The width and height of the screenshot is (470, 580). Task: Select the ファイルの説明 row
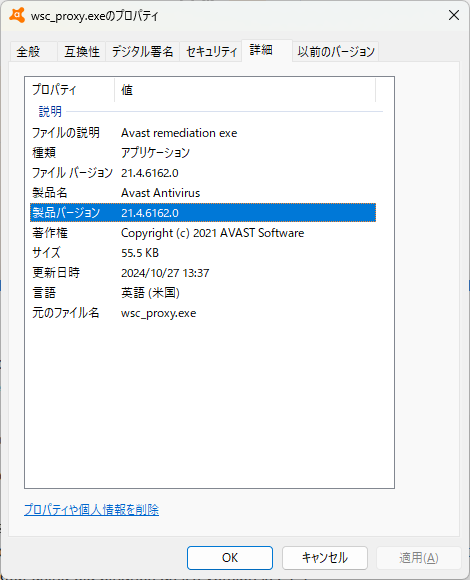point(203,133)
